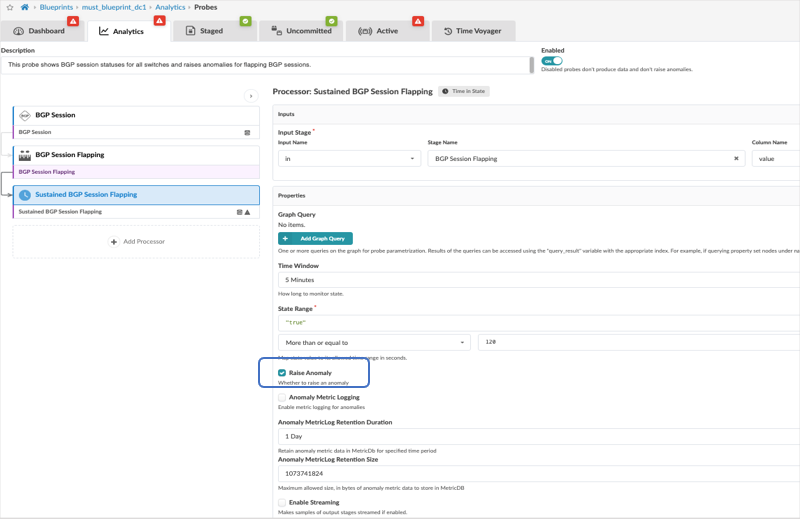Clear the Stage Name field with X
Viewport: 800px width, 522px height.
736,159
